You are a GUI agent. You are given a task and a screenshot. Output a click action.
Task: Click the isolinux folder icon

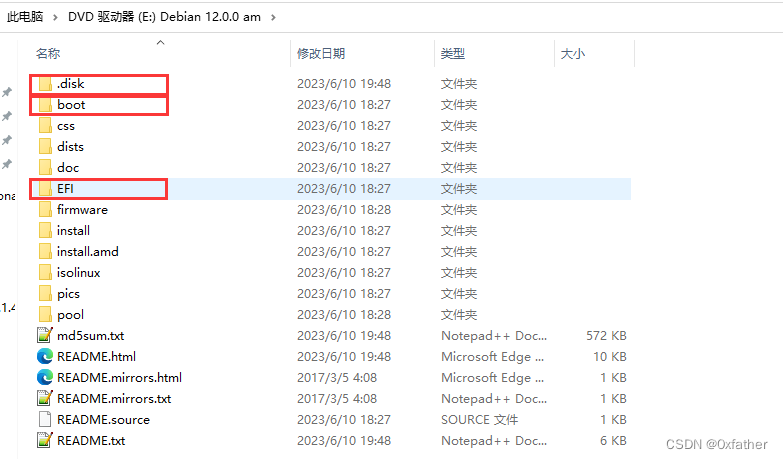[45, 273]
